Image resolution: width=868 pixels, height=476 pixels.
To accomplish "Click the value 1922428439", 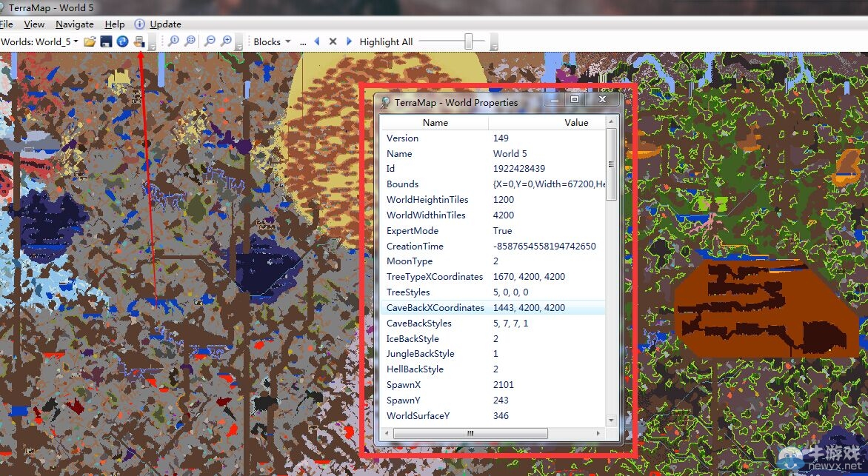I will point(518,168).
